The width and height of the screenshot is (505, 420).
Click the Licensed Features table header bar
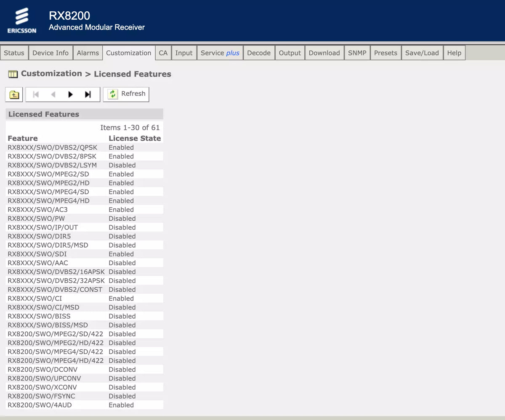84,114
